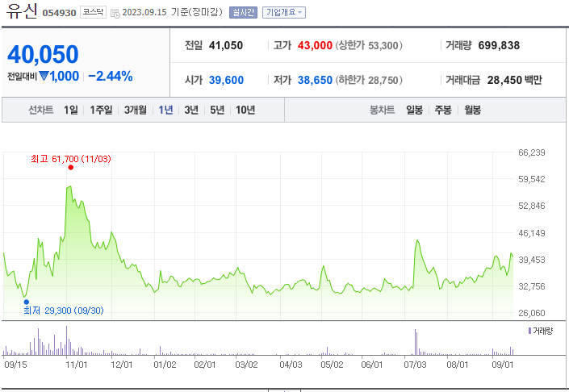Show the 월봉 monthly candle chart

click(x=472, y=111)
